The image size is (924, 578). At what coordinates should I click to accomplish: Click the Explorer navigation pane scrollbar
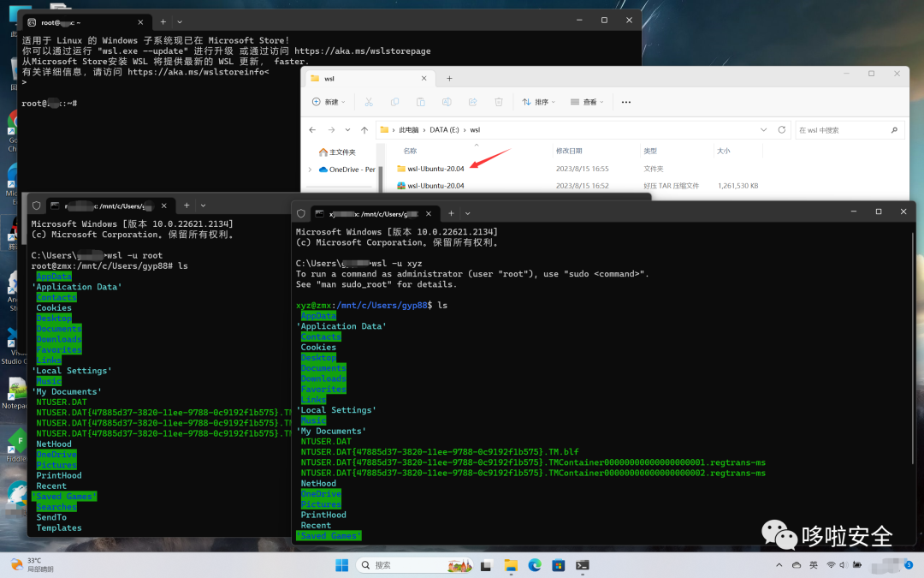[381, 177]
